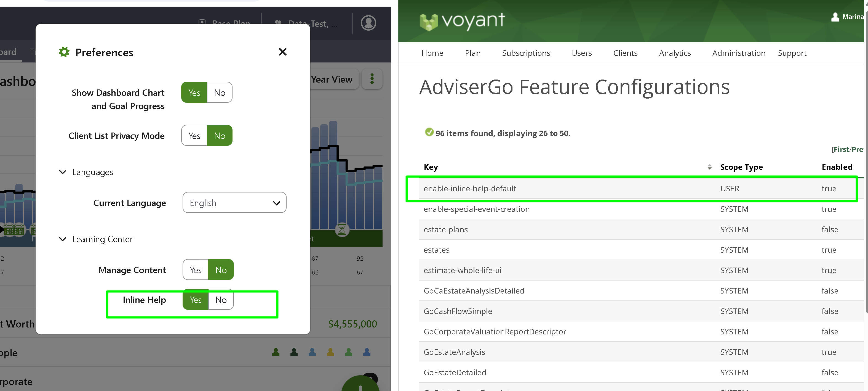
Task: Click the Preferences gear icon
Action: pos(64,52)
